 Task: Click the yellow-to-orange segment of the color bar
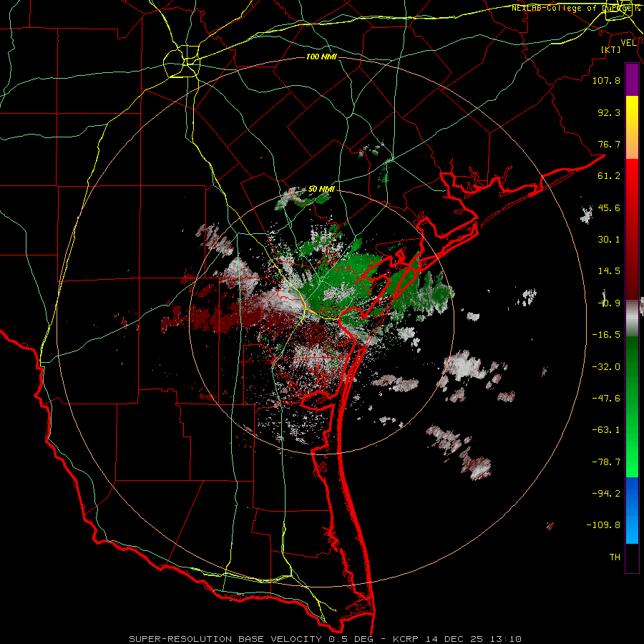632,127
